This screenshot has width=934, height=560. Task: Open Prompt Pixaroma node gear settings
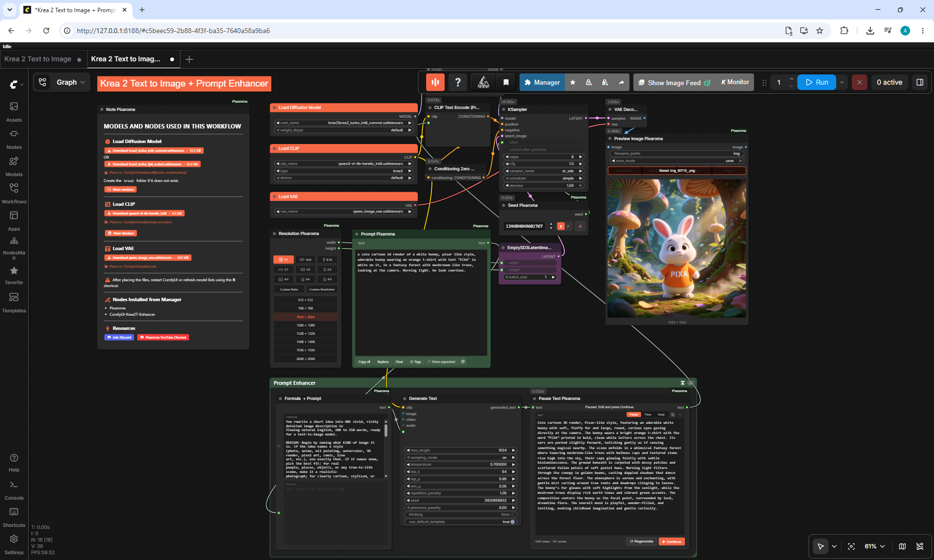tap(463, 361)
